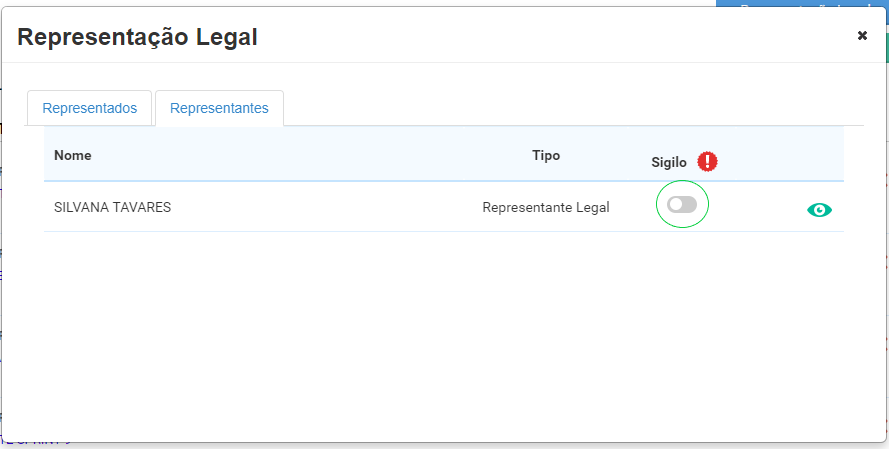The width and height of the screenshot is (889, 449).
Task: Click the green strip at right edge
Action: [885, 48]
